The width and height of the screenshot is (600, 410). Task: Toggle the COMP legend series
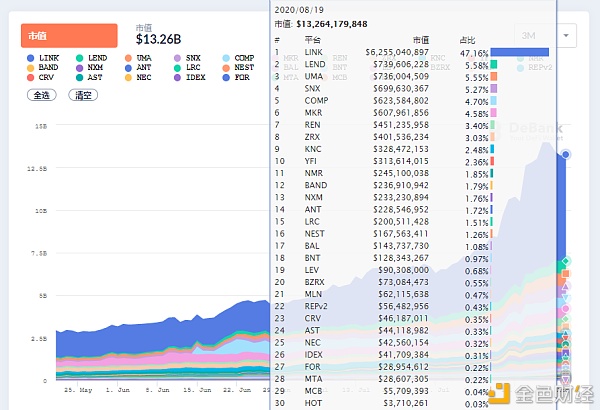click(238, 58)
